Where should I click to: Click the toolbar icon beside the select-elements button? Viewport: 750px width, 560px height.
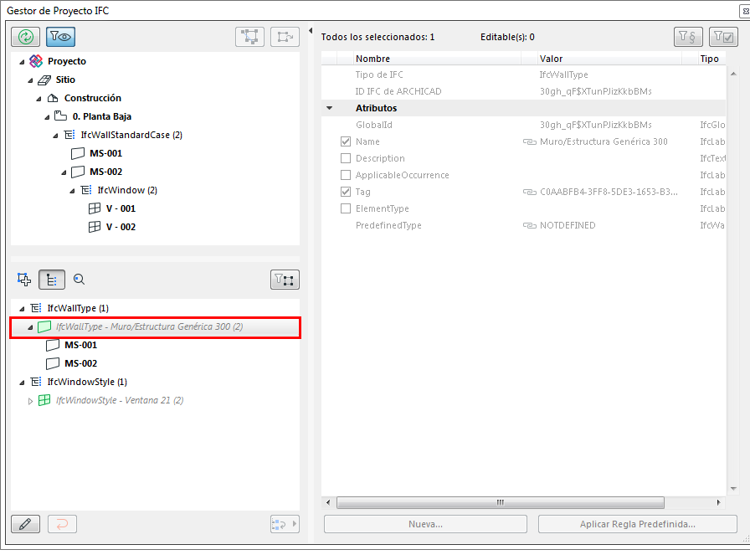click(x=285, y=37)
